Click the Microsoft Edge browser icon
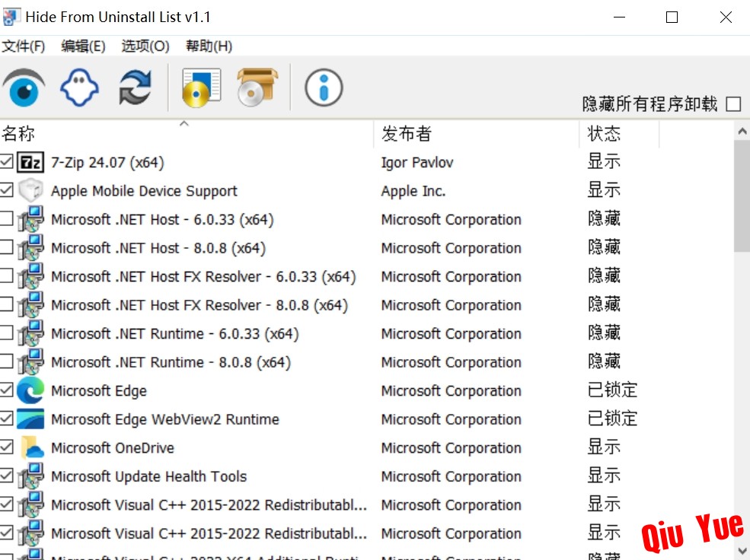This screenshot has height=560, width=750. point(30,391)
